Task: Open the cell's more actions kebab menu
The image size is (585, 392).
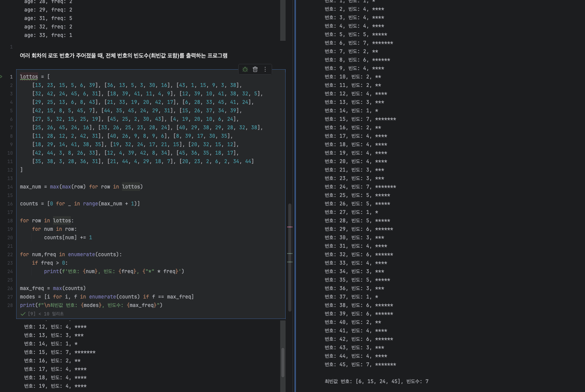Action: pos(265,69)
